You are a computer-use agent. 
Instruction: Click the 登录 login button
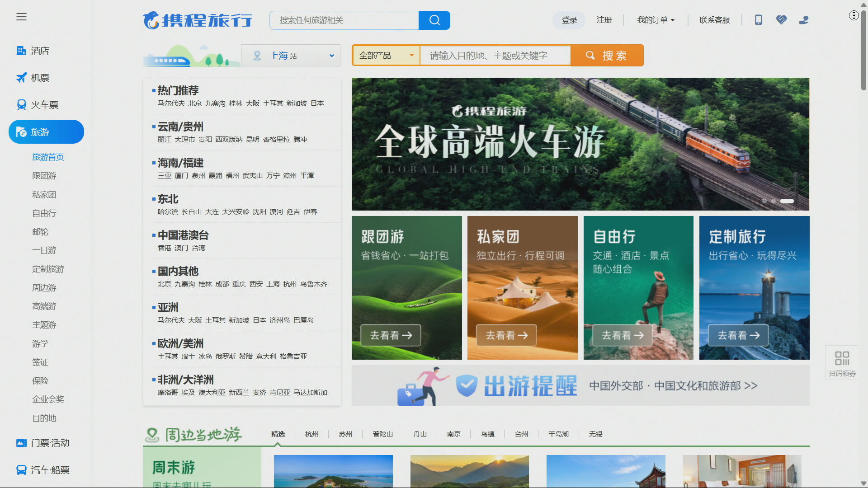click(x=569, y=20)
